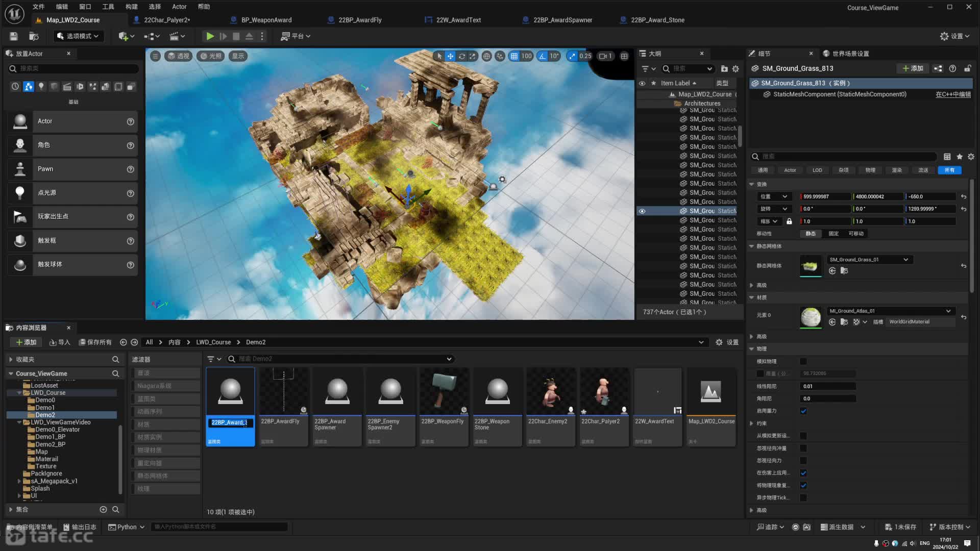Play the level with the green Play button
This screenshot has width=980, height=551.
coord(210,36)
